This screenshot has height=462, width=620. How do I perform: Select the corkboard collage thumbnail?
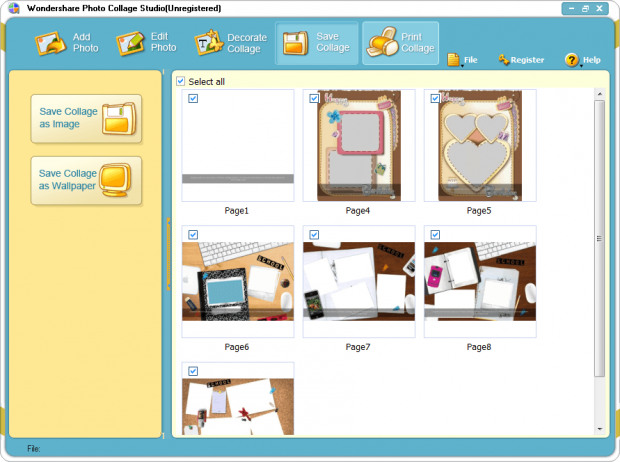238,399
